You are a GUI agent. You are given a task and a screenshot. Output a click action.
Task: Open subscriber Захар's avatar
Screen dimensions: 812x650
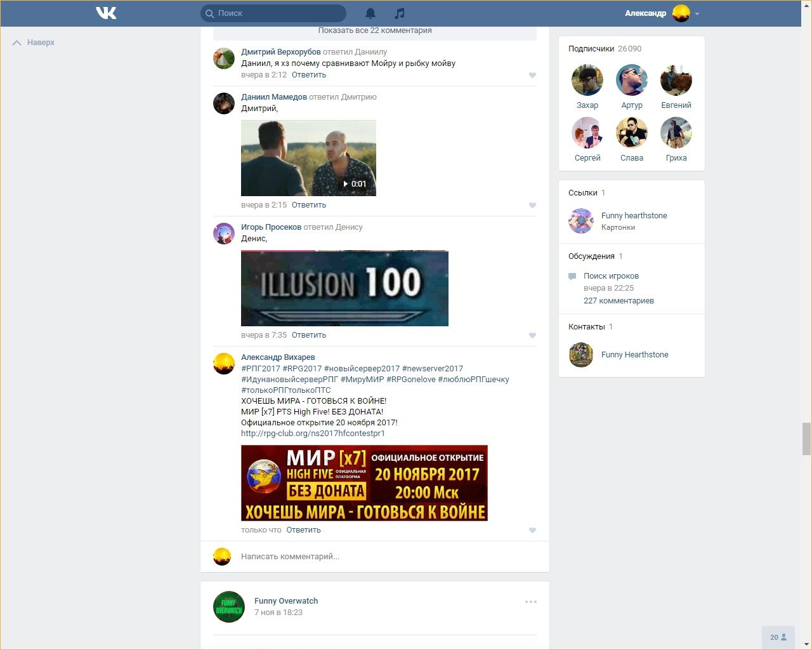(587, 80)
